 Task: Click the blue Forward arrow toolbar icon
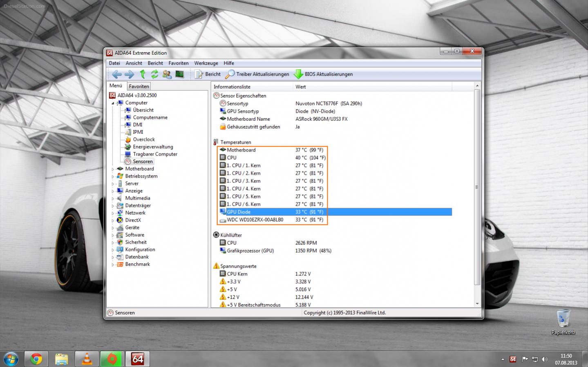point(129,74)
